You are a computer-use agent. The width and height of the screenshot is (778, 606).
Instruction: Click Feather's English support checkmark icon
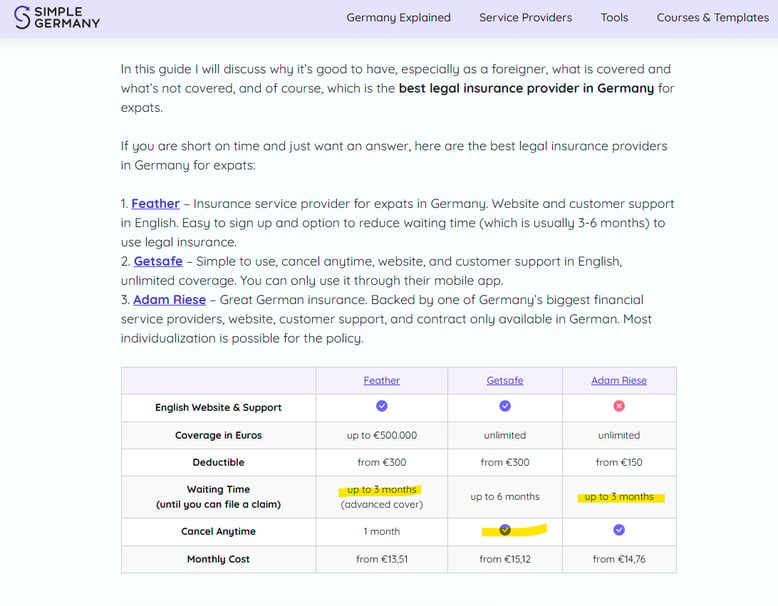coord(382,406)
